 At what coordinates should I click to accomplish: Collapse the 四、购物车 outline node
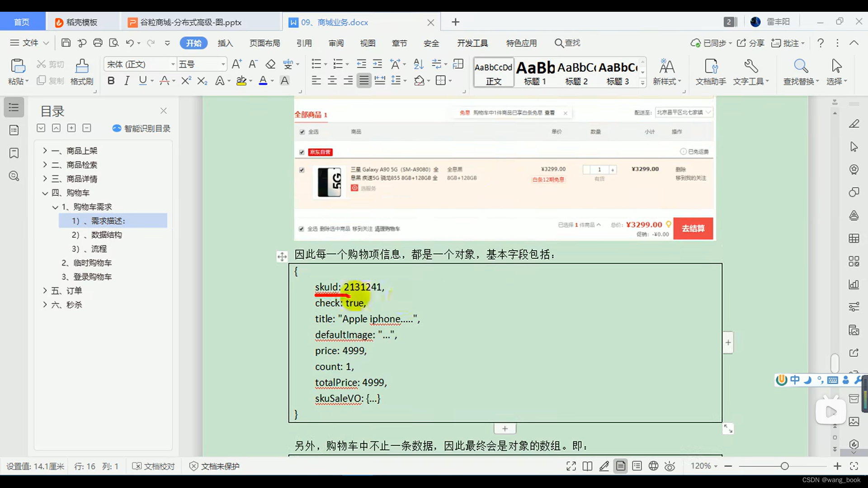[45, 193]
